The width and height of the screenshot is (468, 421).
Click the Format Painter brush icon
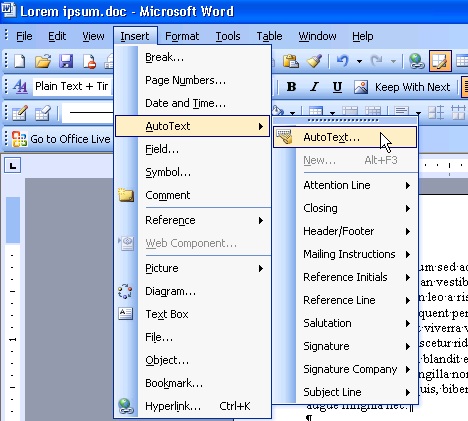[x=314, y=61]
